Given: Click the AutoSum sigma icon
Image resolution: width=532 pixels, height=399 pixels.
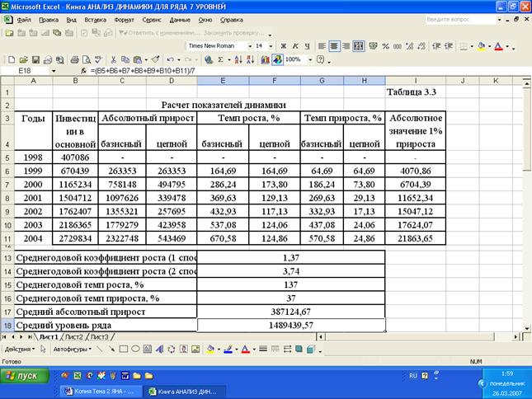Looking at the screenshot, I should tap(220, 60).
